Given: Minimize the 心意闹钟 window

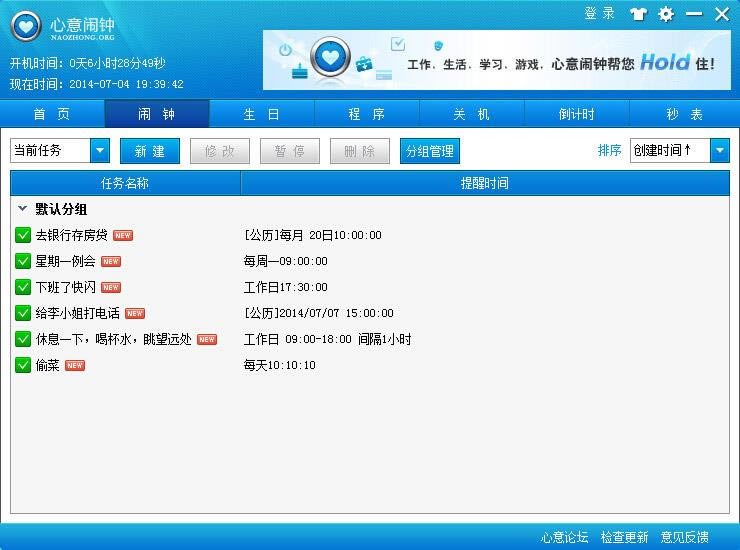Looking at the screenshot, I should pyautogui.click(x=694, y=14).
